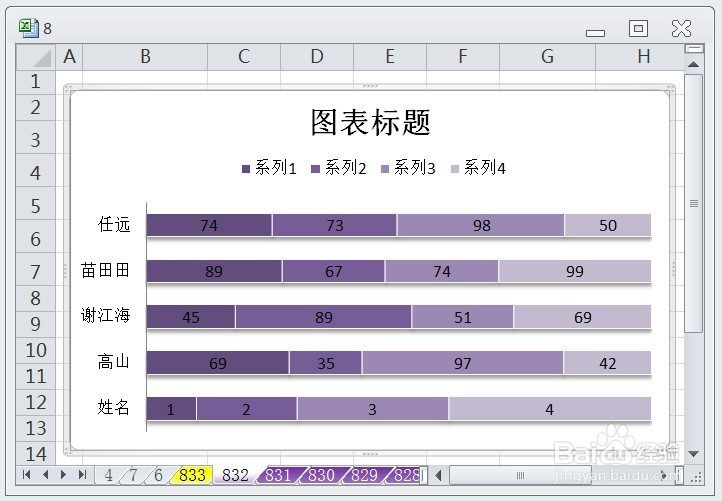This screenshot has height=501, width=722.
Task: Click the vertical scrollbar thumb
Action: [x=693, y=203]
